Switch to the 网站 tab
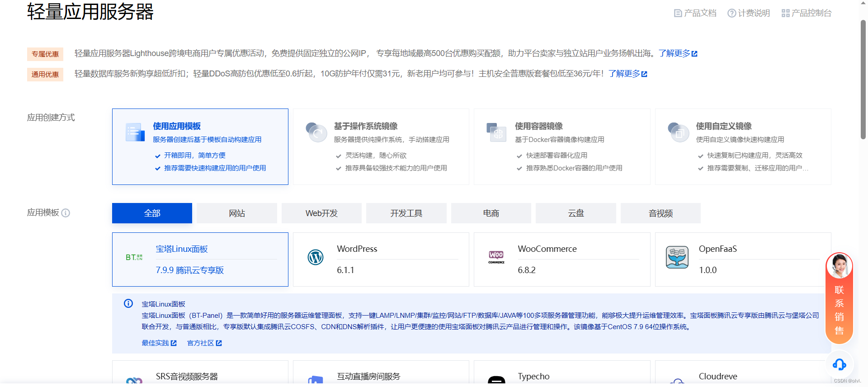 point(237,213)
